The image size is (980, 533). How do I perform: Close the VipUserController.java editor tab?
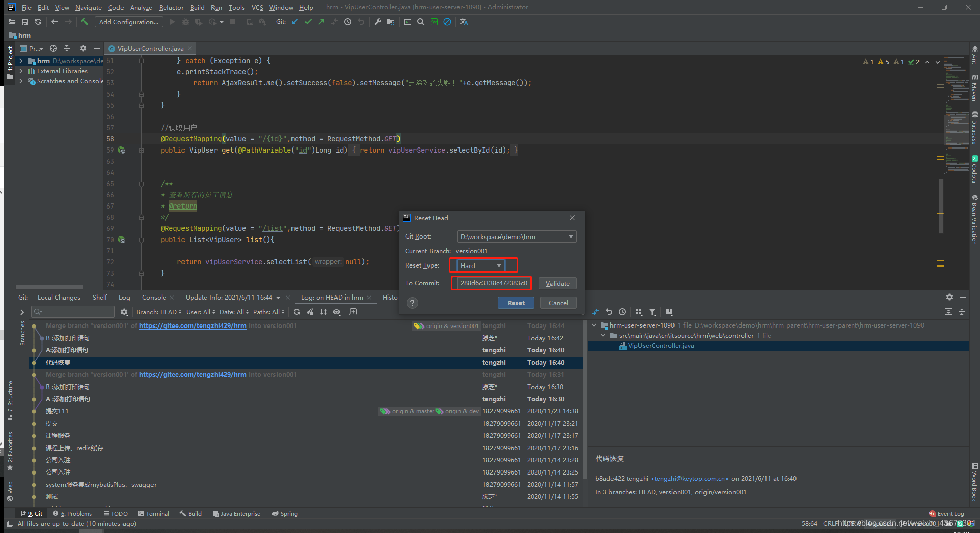pyautogui.click(x=190, y=48)
